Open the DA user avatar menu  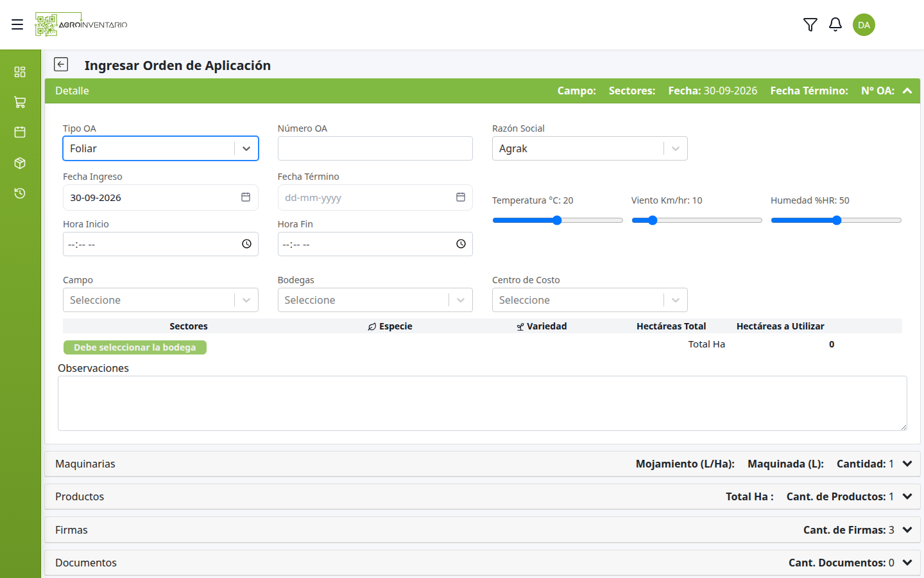pos(864,24)
